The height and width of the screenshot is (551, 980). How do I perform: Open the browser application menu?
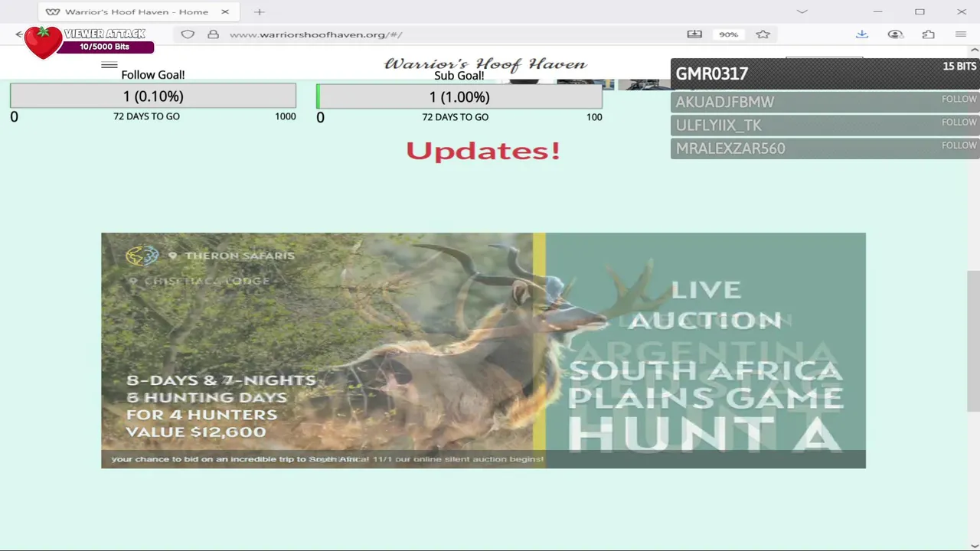961,34
